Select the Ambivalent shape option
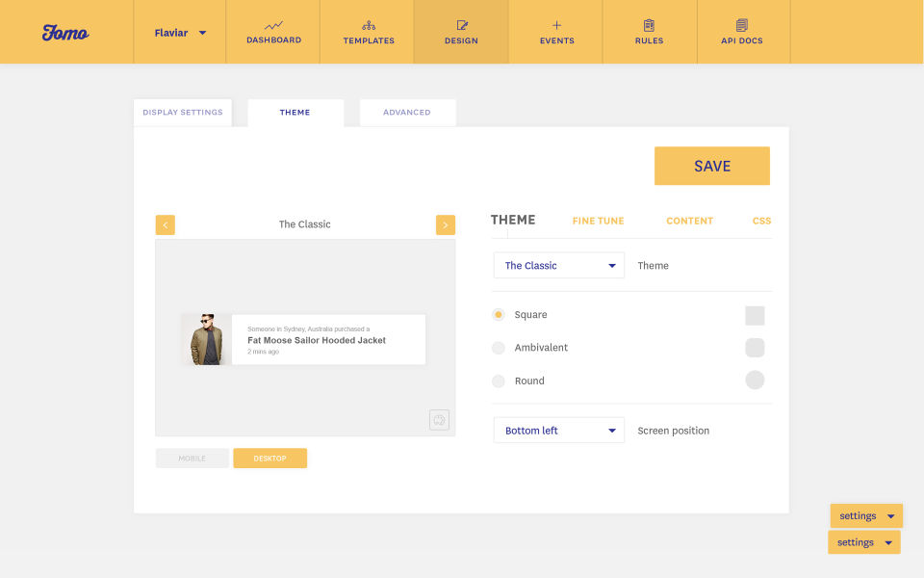 (499, 348)
